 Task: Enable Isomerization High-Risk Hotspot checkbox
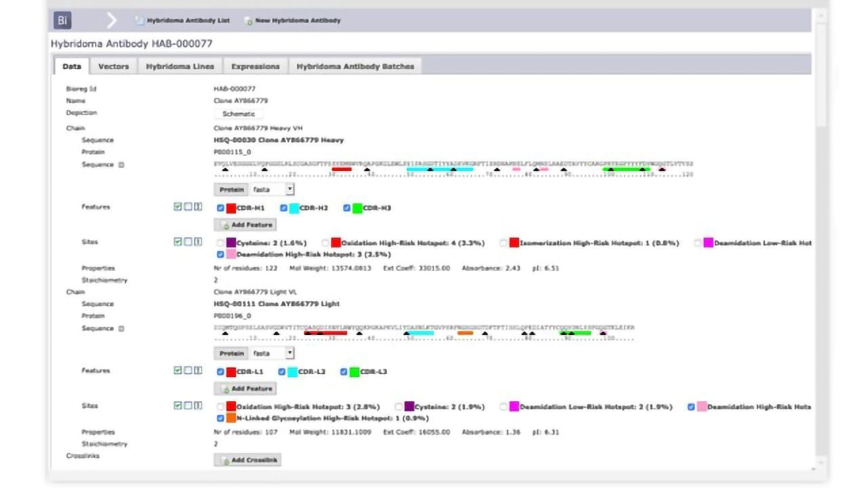(504, 243)
